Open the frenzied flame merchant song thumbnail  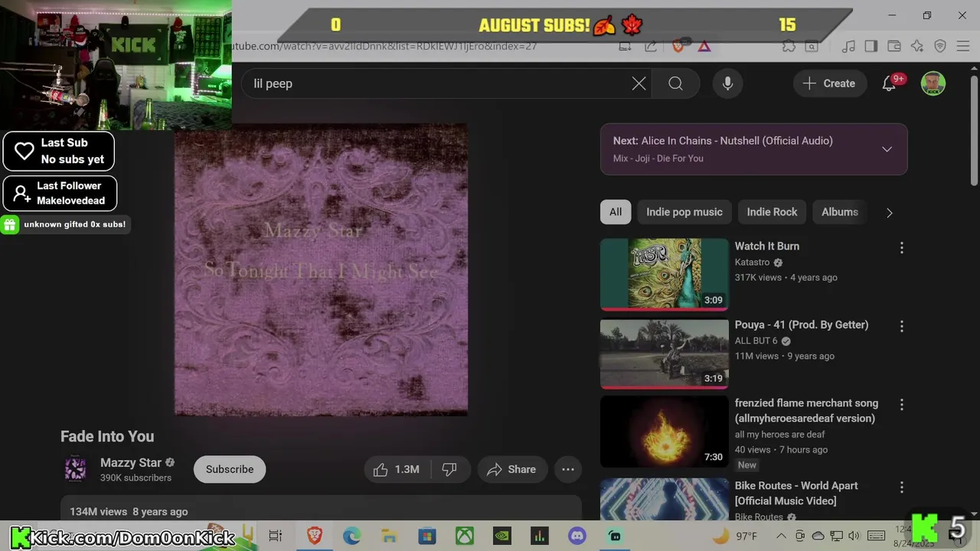[x=665, y=432]
